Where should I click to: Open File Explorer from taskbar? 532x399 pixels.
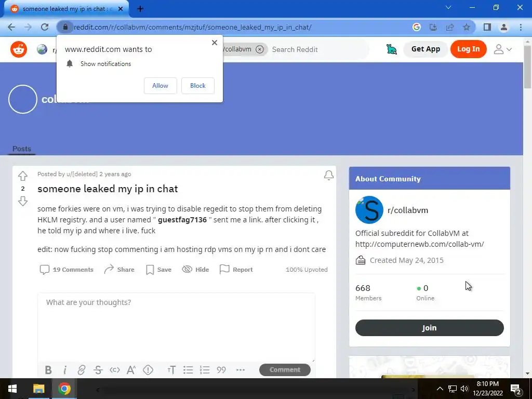(38, 389)
